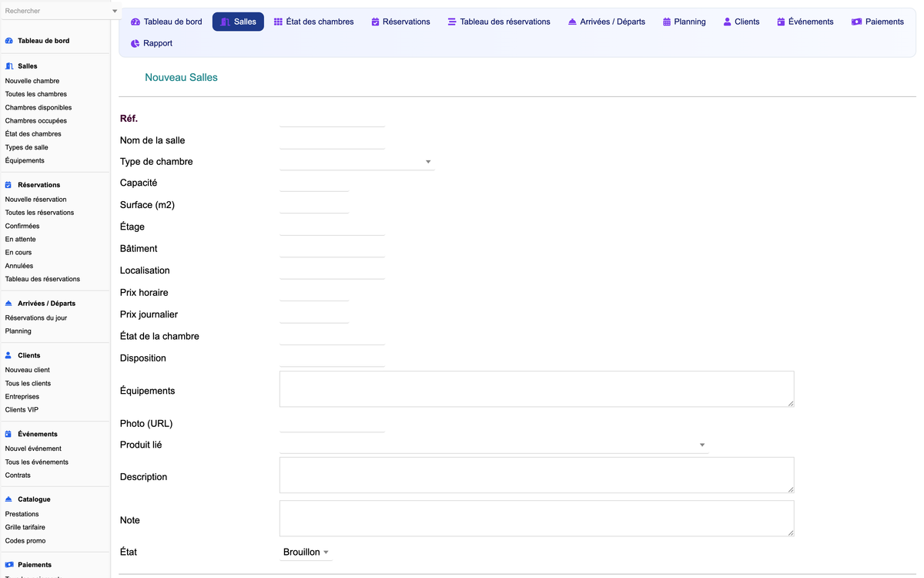Click the Salles door icon in sidebar
This screenshot has height=578, width=924.
click(x=8, y=66)
